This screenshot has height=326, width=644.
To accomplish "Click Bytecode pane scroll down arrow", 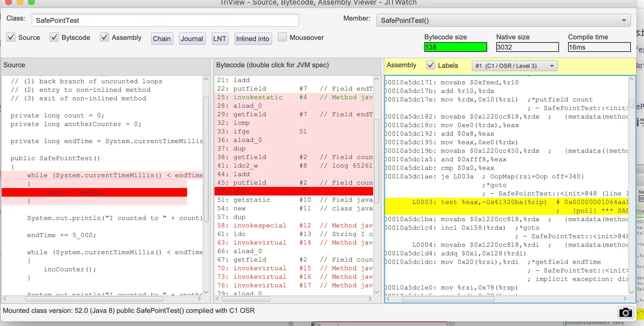I will (376, 292).
